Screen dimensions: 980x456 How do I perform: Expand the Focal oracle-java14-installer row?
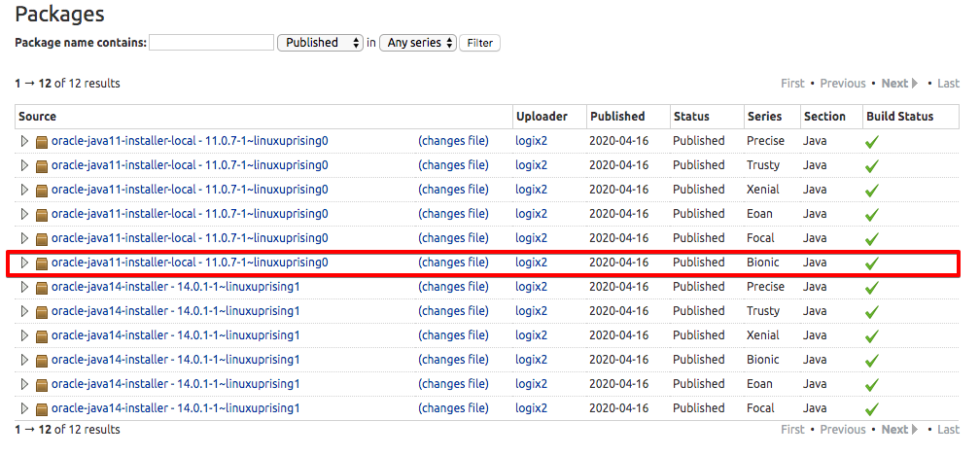click(x=25, y=408)
